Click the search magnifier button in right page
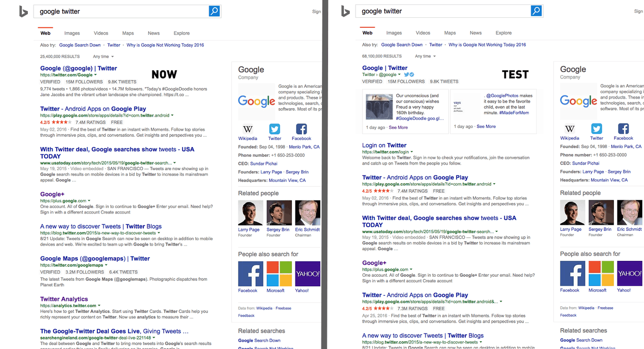 536,11
